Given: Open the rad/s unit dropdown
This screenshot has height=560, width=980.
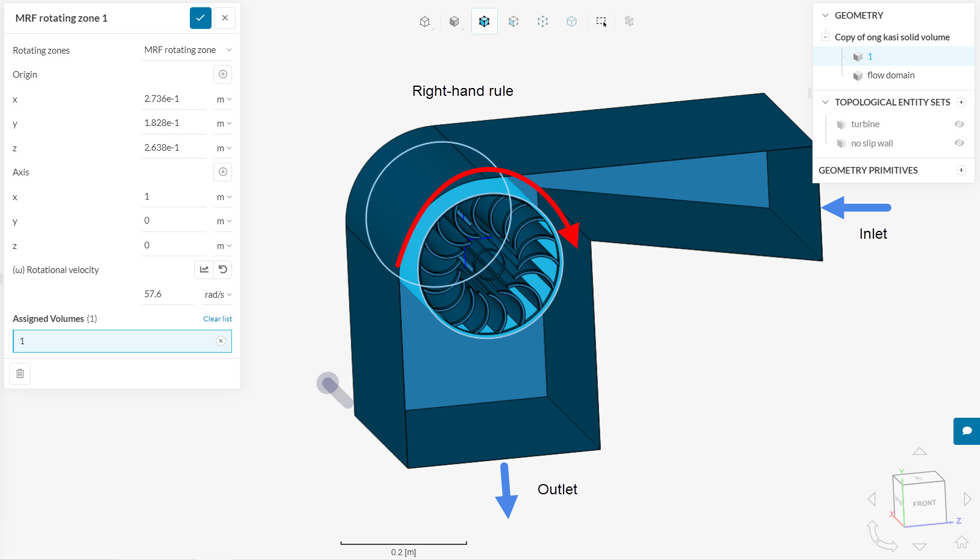Looking at the screenshot, I should coord(218,295).
